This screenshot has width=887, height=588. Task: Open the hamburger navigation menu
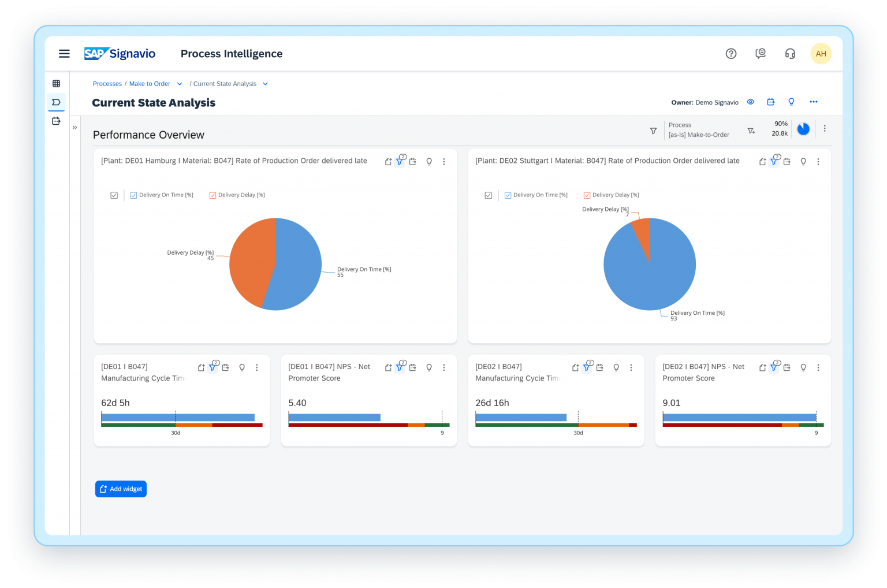click(x=64, y=53)
